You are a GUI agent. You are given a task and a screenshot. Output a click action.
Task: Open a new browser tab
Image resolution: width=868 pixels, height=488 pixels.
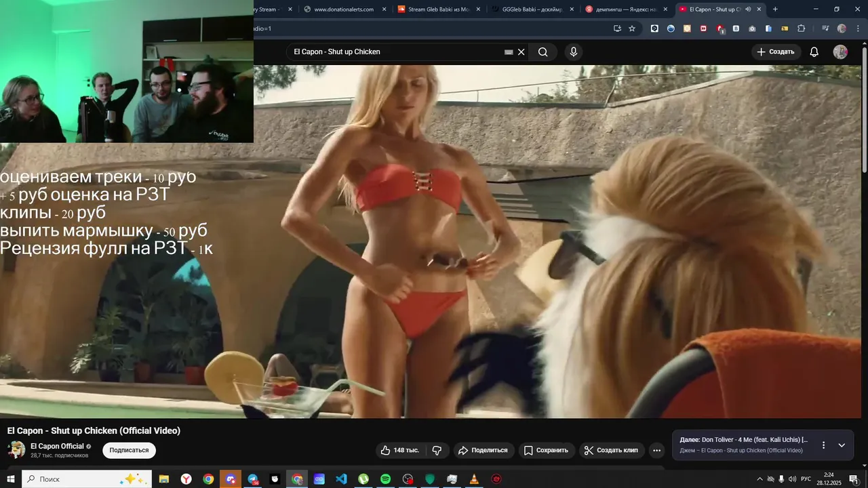[x=775, y=9]
